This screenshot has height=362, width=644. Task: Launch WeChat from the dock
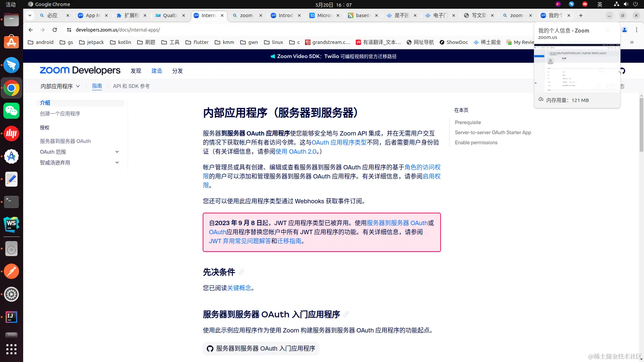(x=11, y=111)
